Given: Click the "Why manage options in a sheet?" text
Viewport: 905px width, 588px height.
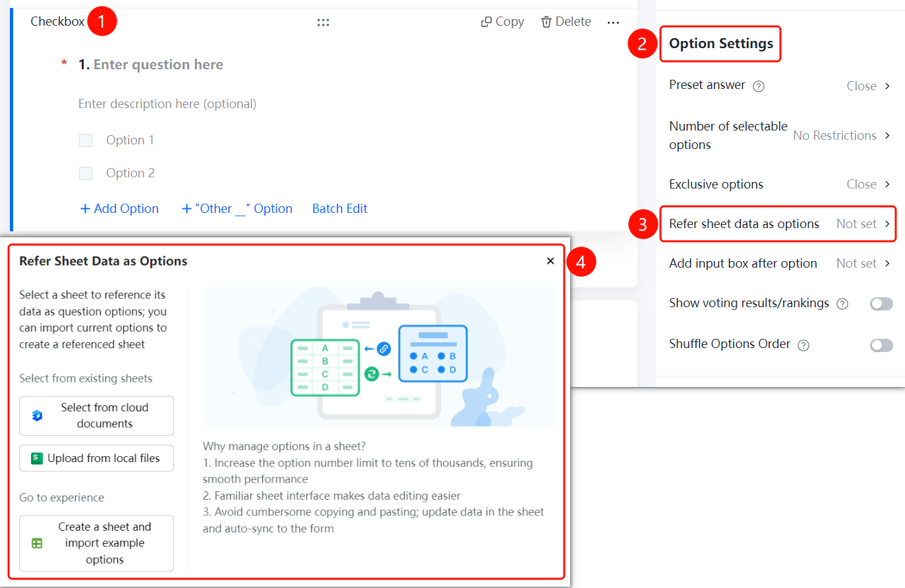Looking at the screenshot, I should click(284, 446).
